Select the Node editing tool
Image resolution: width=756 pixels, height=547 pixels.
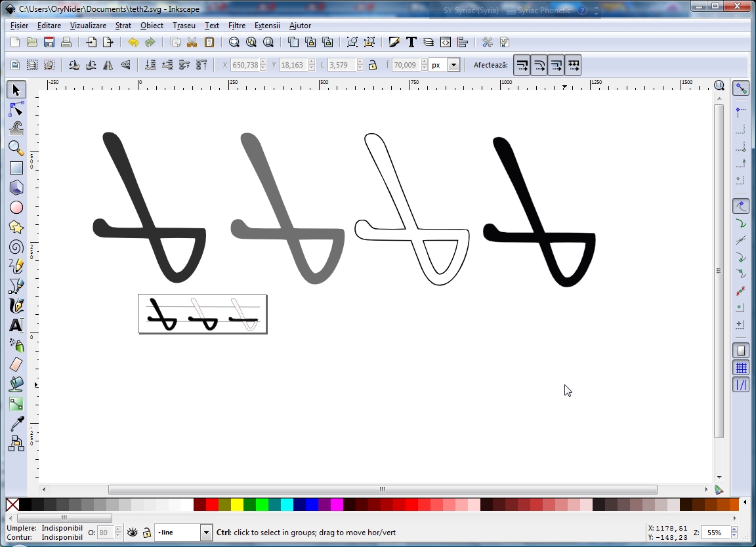(16, 109)
